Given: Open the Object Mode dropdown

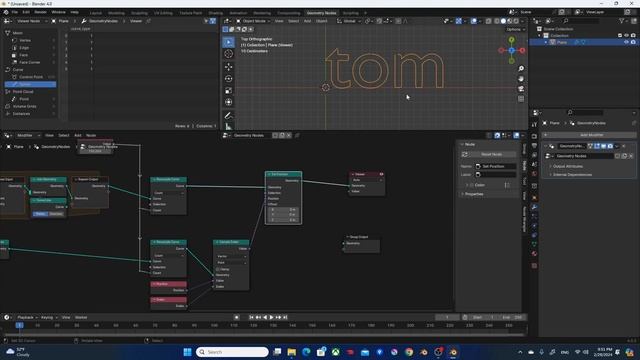Looking at the screenshot, I should pos(253,21).
